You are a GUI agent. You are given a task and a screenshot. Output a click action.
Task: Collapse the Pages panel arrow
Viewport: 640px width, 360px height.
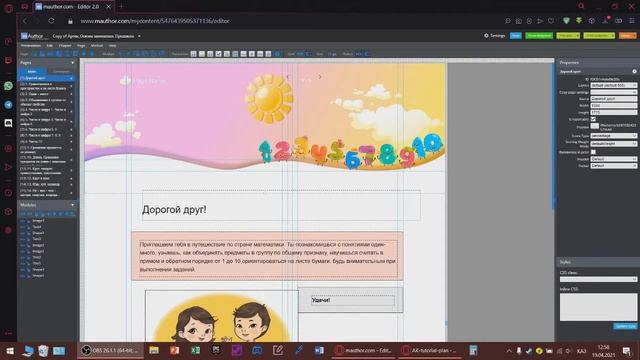point(73,63)
